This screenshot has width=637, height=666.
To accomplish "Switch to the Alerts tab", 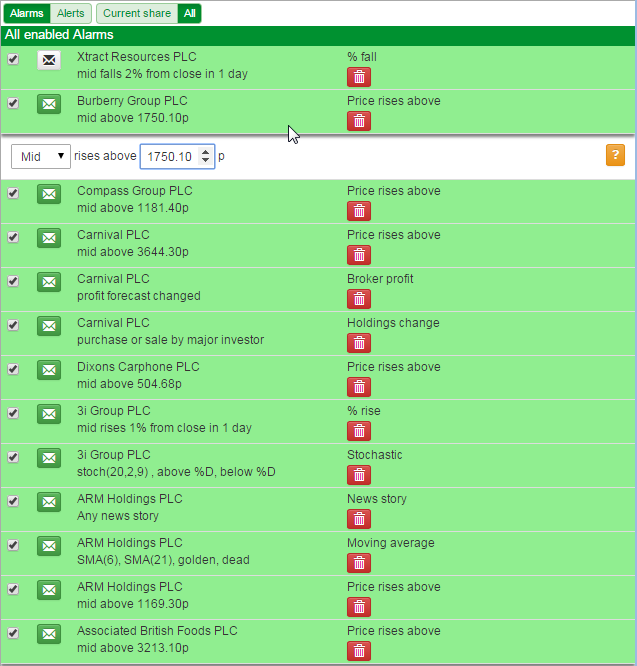I will [x=70, y=13].
